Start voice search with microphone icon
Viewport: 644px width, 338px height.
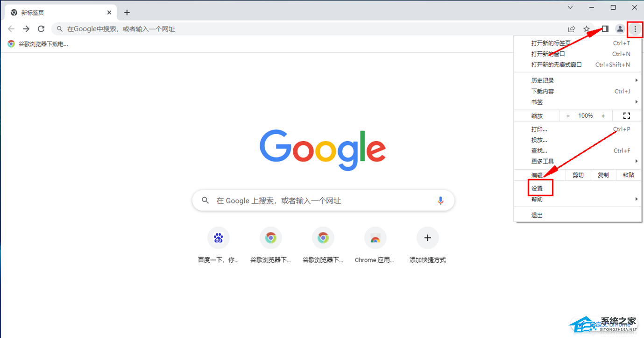coord(440,201)
